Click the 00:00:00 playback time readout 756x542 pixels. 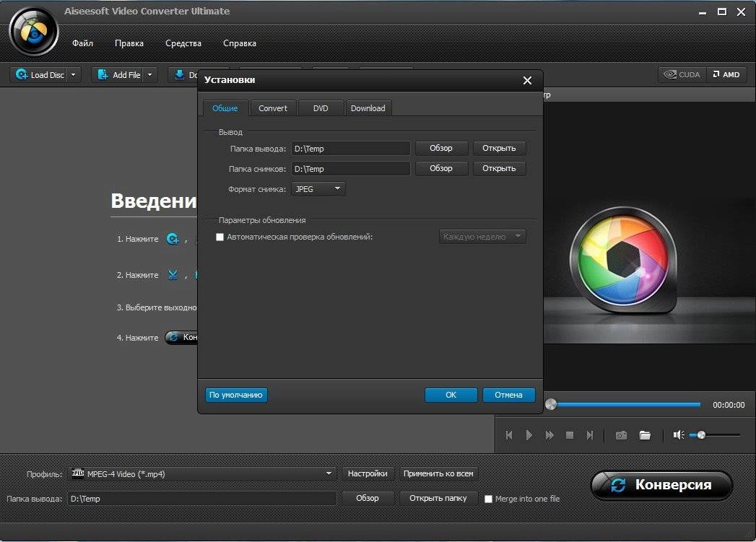pyautogui.click(x=729, y=405)
